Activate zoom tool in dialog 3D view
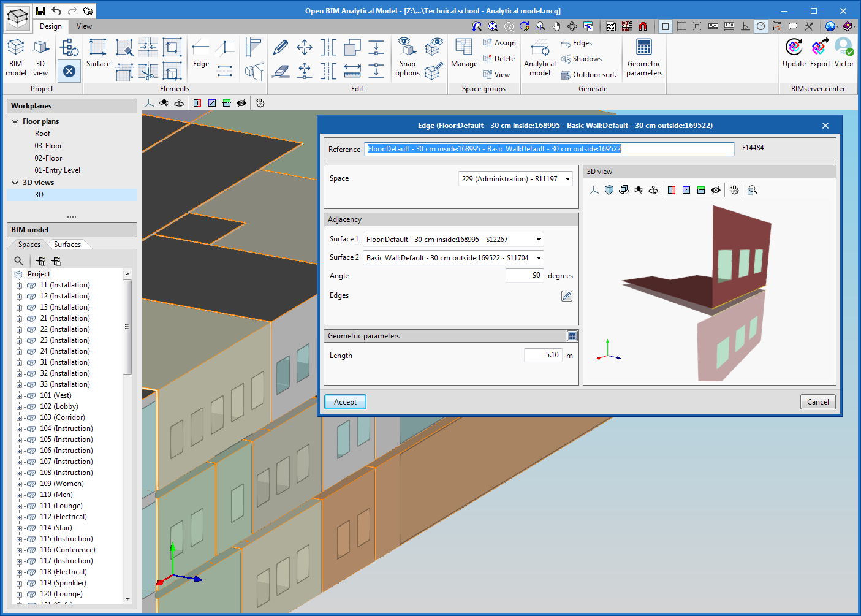This screenshot has width=861, height=616. coord(752,190)
